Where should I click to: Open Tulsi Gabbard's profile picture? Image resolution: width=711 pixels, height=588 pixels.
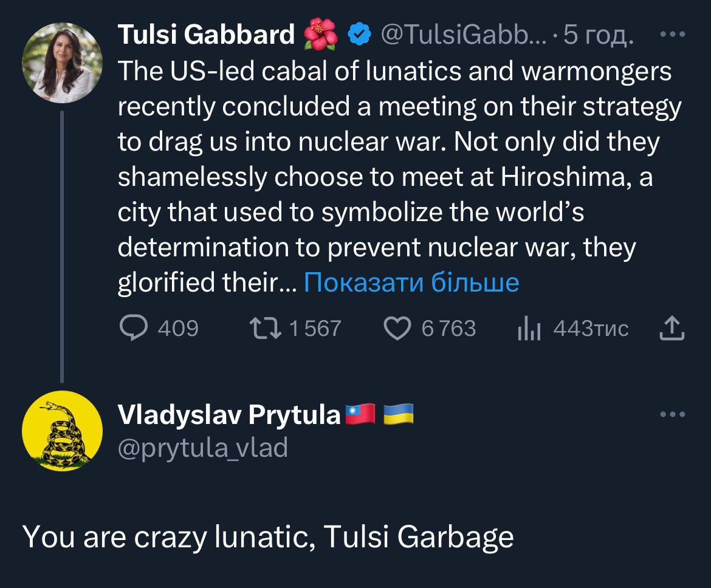(x=62, y=63)
